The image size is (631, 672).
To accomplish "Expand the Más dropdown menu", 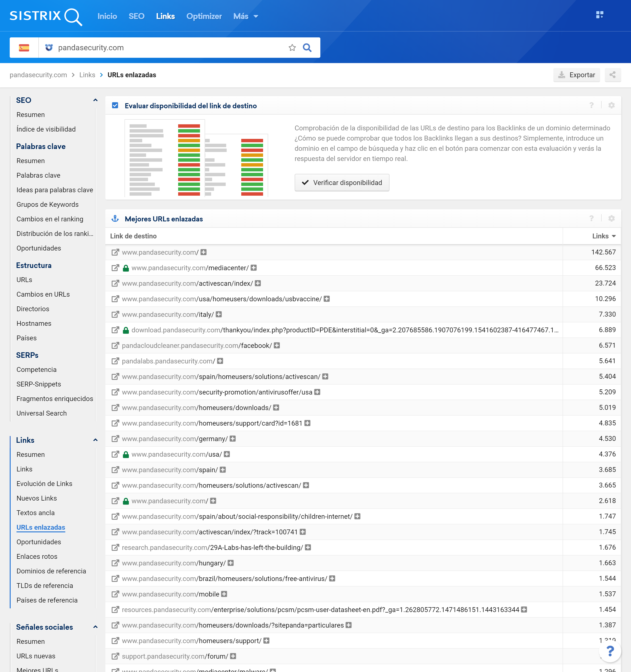I will (246, 16).
